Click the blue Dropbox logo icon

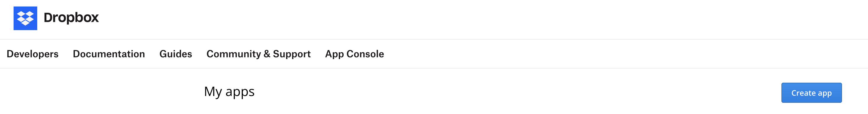pos(25,18)
